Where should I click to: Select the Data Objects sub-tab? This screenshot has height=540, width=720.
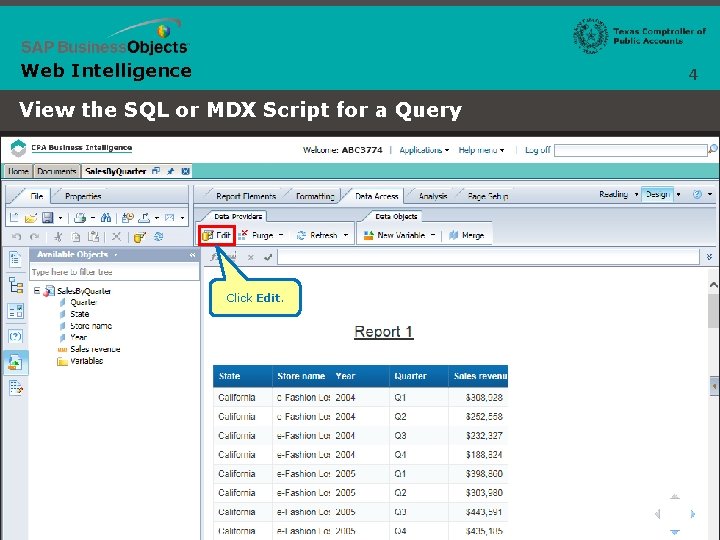tap(396, 216)
